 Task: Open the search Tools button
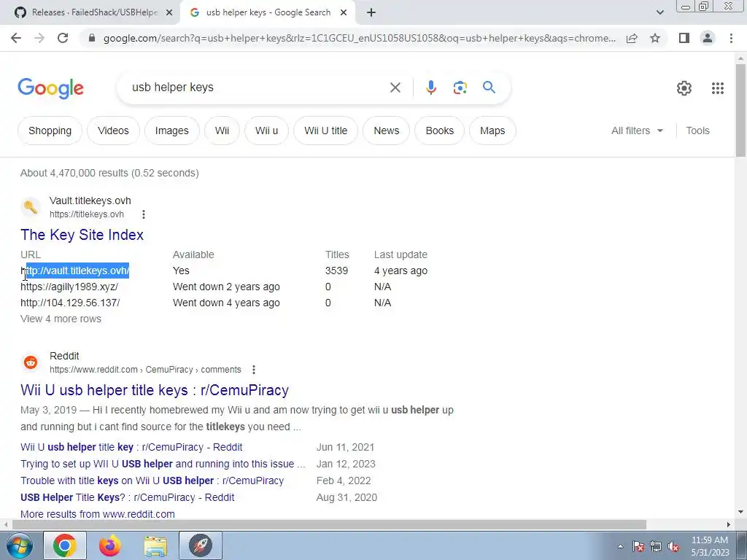click(x=697, y=131)
